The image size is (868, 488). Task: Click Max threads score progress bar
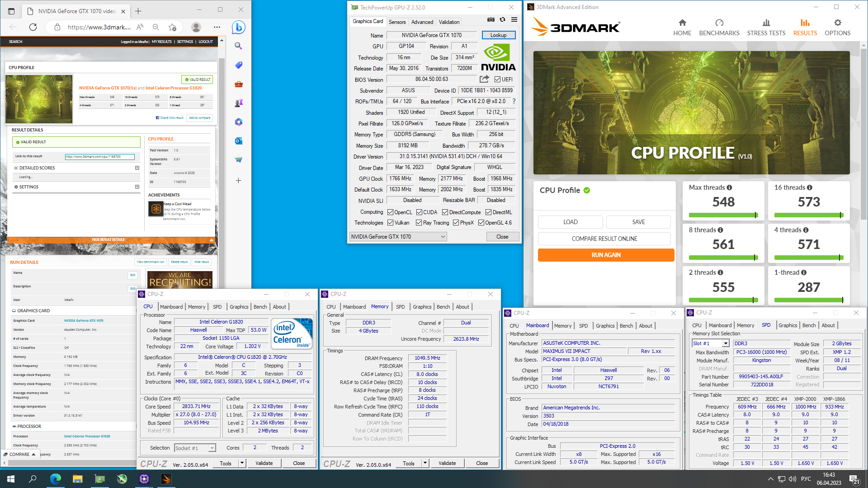point(723,215)
